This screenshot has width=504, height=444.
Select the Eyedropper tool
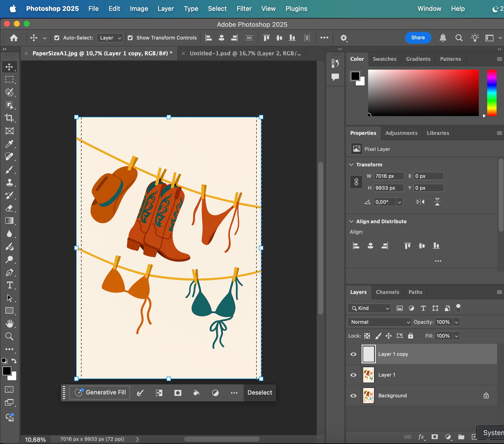pos(9,144)
